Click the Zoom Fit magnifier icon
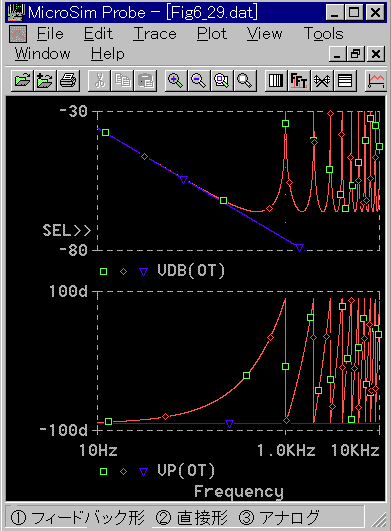Image resolution: width=391 pixels, height=531 pixels. 245,81
